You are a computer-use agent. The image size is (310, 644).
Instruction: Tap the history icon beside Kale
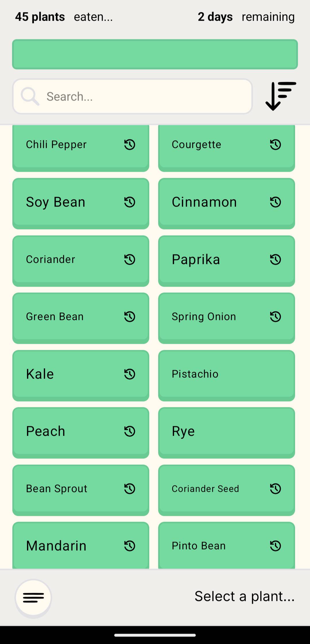click(x=130, y=374)
